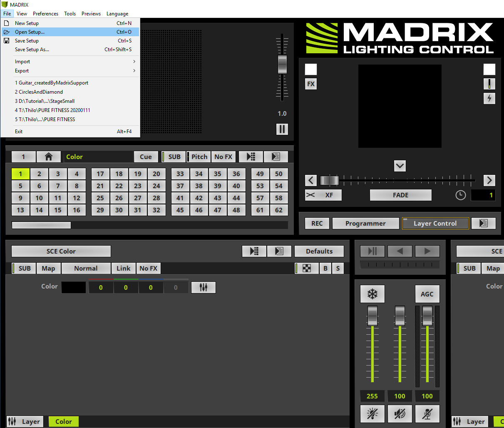Click Save Setup As... entry
Screen dimensions: 504x428
(x=70, y=50)
